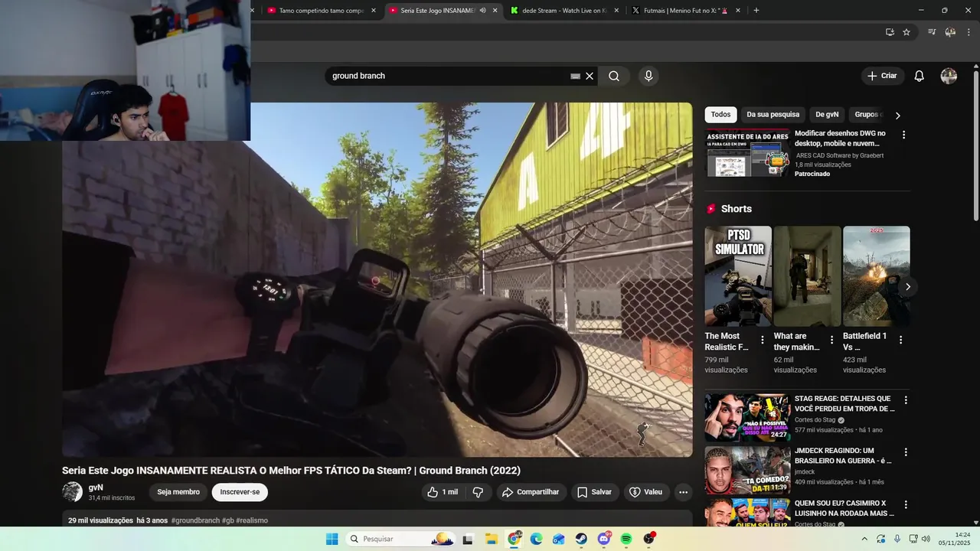Select the De gvN filter chip

coord(827,115)
